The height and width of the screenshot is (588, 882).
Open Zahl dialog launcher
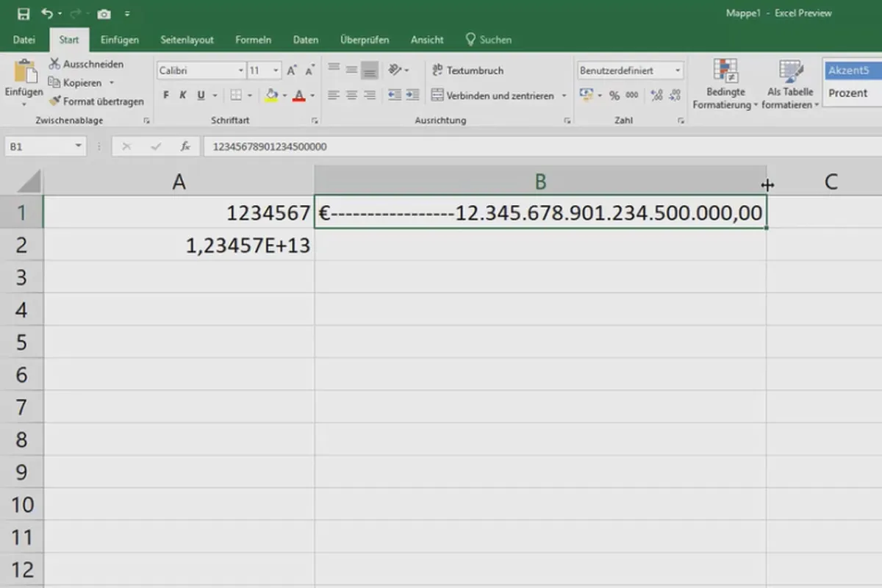point(681,121)
